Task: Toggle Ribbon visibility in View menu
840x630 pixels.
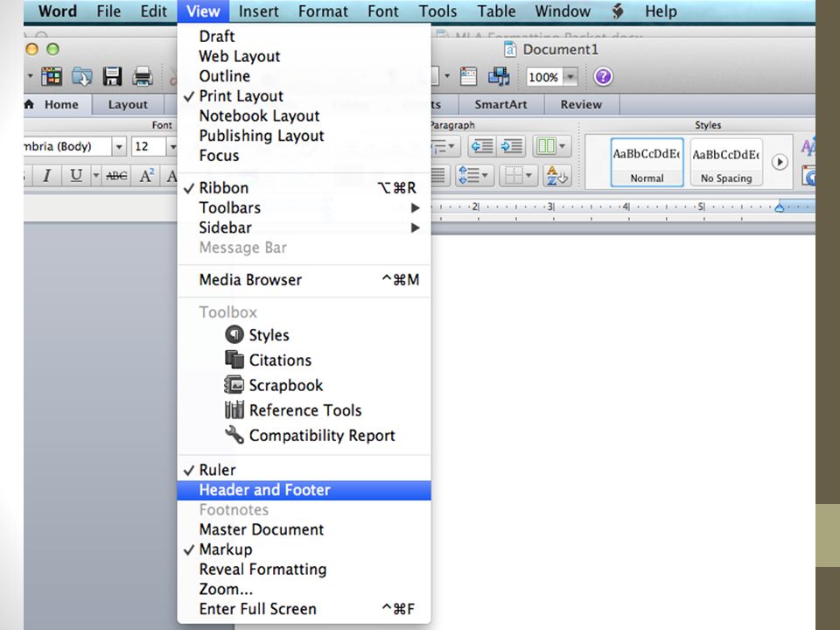Action: pos(304,188)
